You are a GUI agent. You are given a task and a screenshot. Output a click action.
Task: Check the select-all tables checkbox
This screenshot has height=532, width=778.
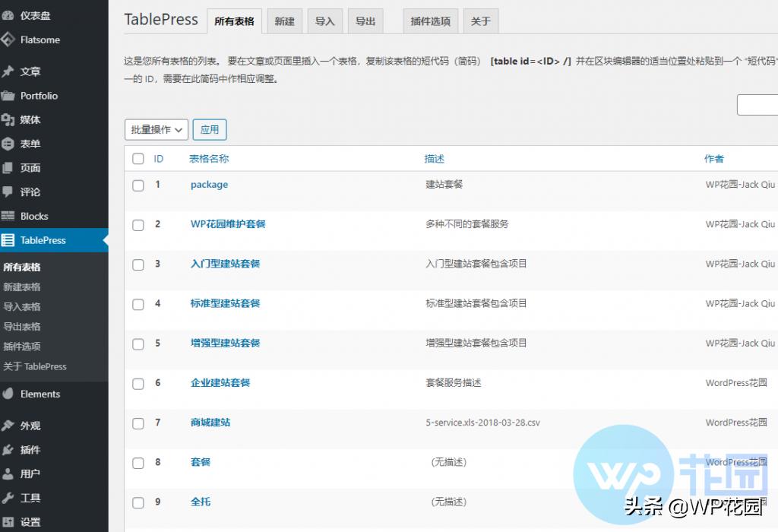(x=138, y=158)
